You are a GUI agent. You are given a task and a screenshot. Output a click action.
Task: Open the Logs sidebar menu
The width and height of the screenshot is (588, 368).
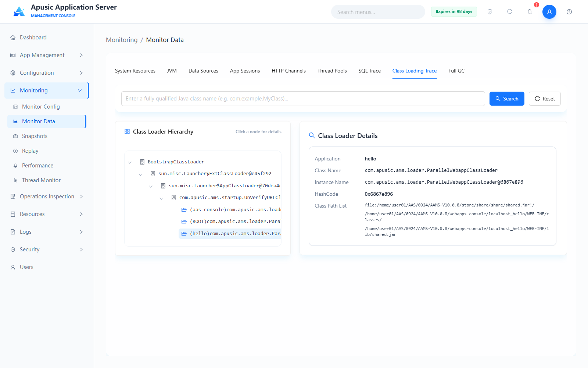pos(47,232)
